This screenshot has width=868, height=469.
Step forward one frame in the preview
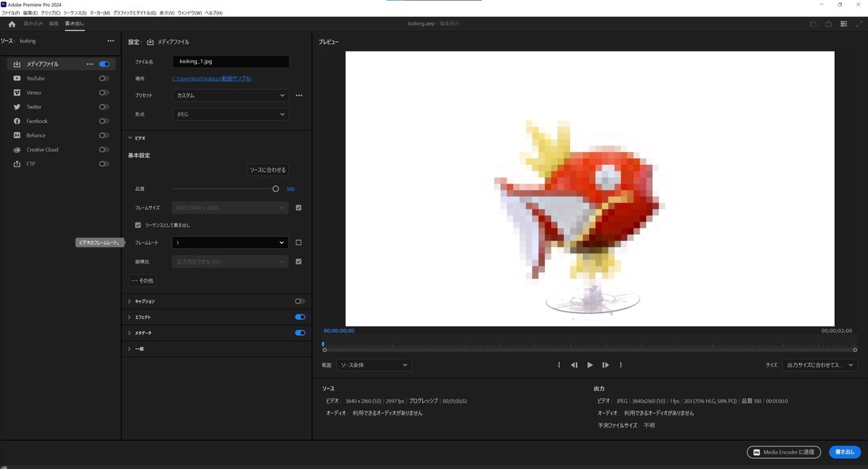click(x=606, y=365)
